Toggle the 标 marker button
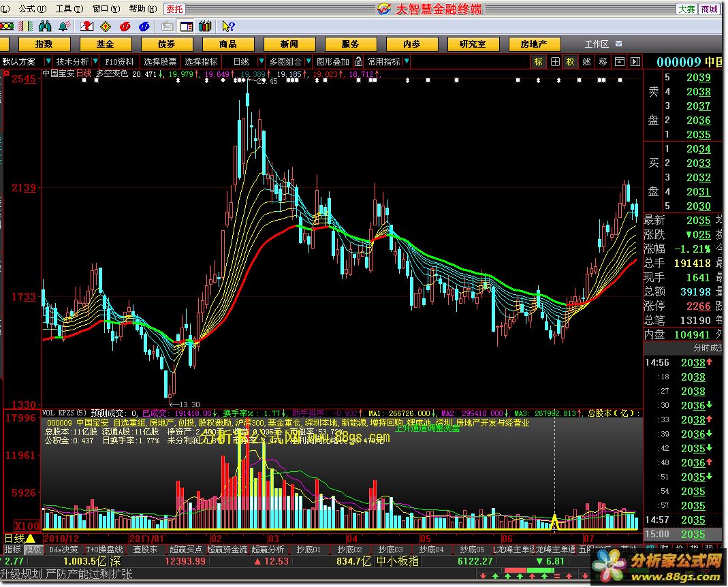Viewport: 728px width, 587px height. click(x=539, y=62)
